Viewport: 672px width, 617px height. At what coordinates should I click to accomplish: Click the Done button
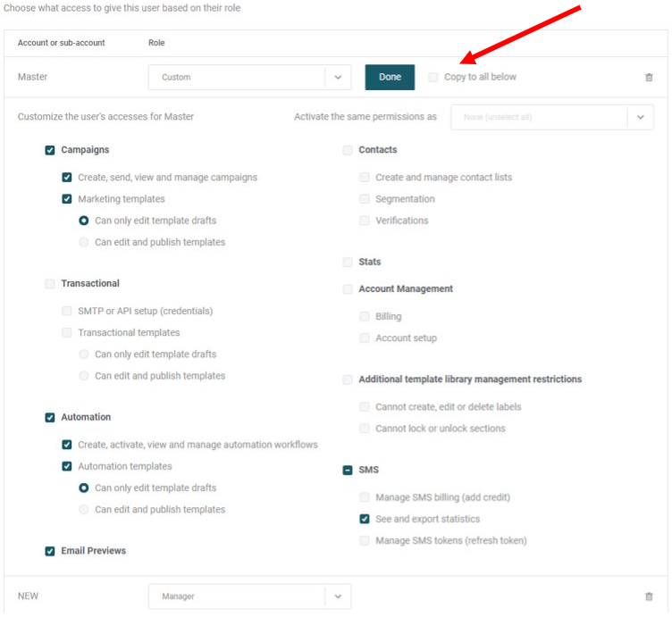pyautogui.click(x=390, y=77)
